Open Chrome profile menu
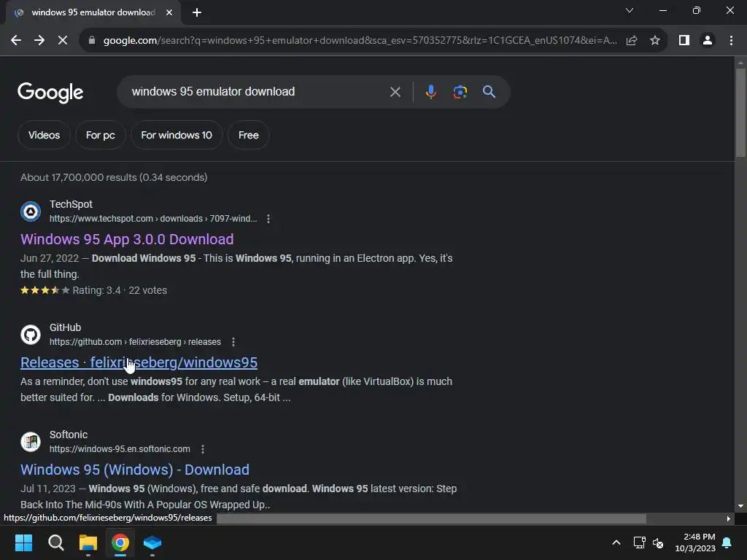The width and height of the screenshot is (747, 560). (708, 41)
